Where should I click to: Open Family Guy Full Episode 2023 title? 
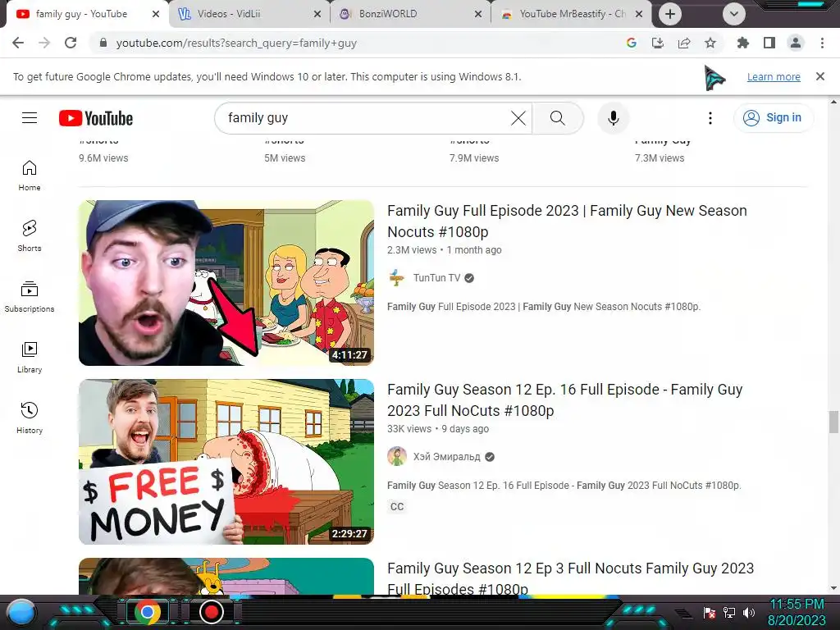(567, 221)
